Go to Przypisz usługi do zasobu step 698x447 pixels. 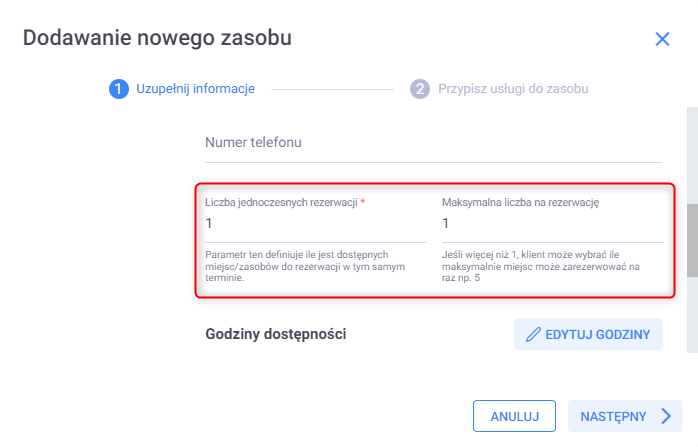(513, 89)
